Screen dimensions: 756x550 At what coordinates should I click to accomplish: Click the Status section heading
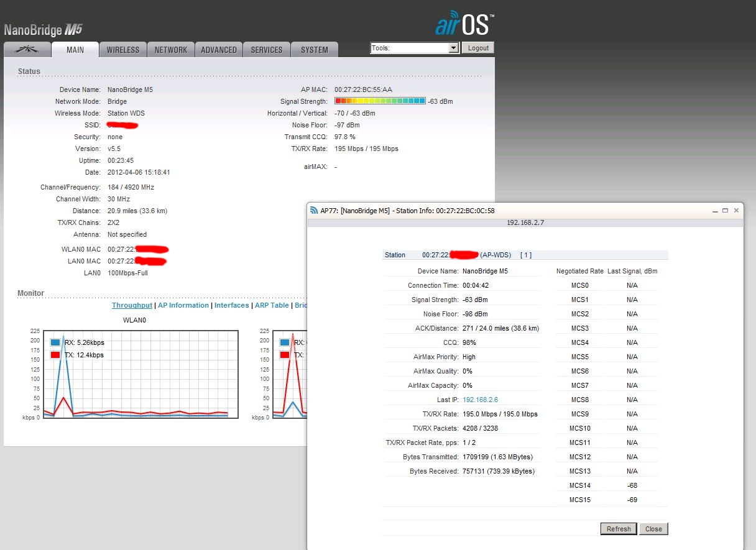coord(29,71)
